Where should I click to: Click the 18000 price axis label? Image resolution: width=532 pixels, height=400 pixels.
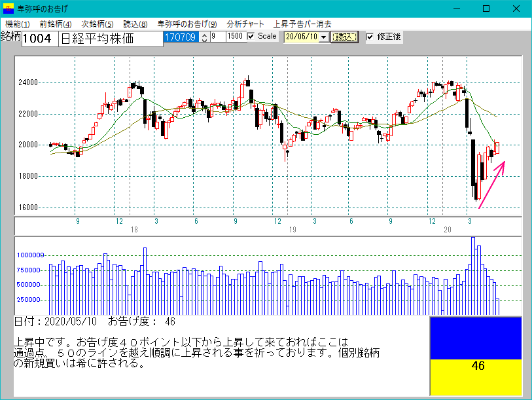pos(28,176)
